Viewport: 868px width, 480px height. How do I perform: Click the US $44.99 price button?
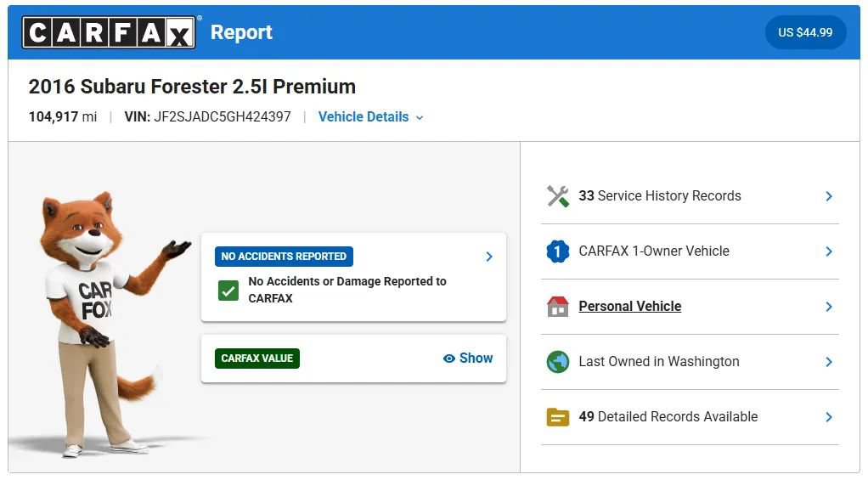point(805,32)
